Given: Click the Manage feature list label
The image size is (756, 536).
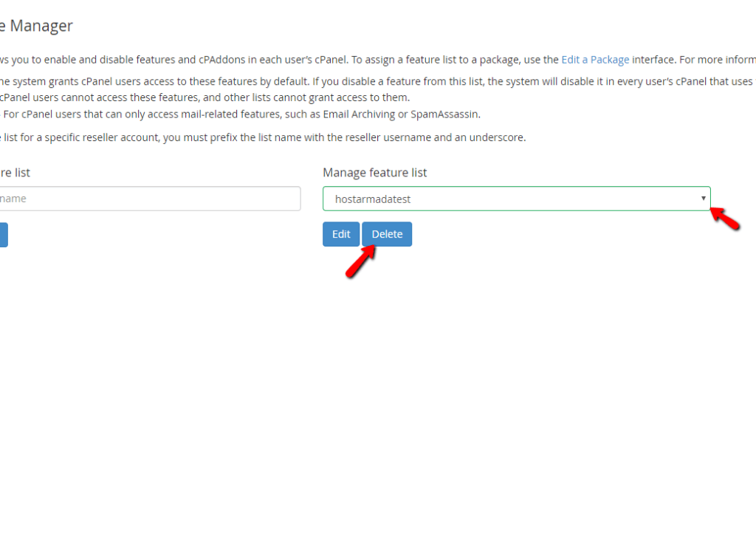Looking at the screenshot, I should [x=374, y=173].
